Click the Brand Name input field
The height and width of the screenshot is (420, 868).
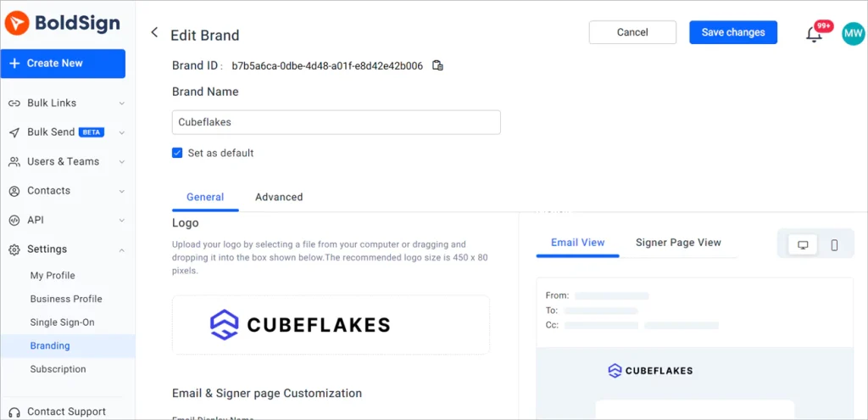point(336,122)
